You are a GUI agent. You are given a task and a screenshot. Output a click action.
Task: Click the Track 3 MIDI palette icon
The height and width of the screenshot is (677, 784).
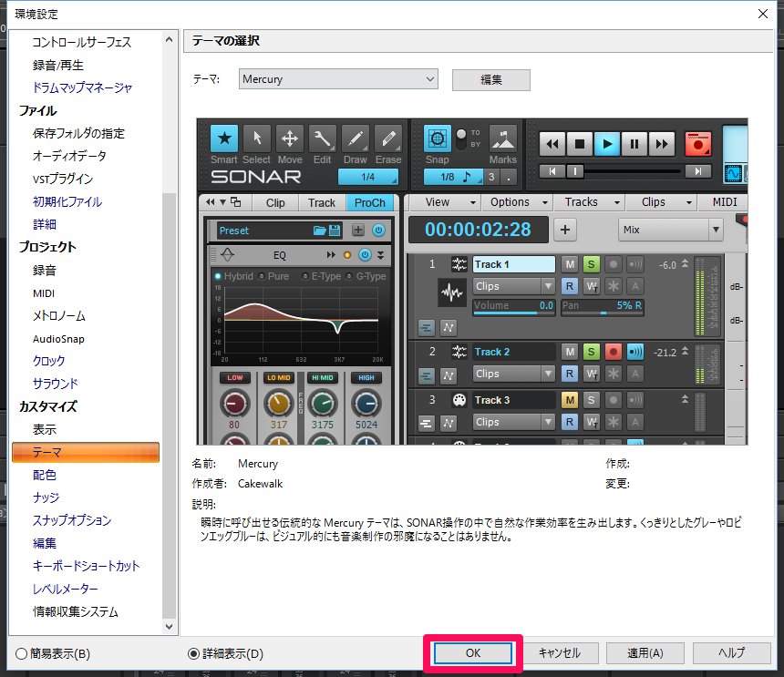point(459,400)
